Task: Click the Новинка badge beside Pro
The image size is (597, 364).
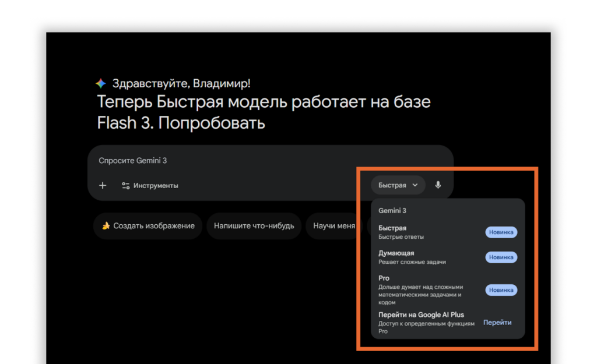Action: point(501,290)
